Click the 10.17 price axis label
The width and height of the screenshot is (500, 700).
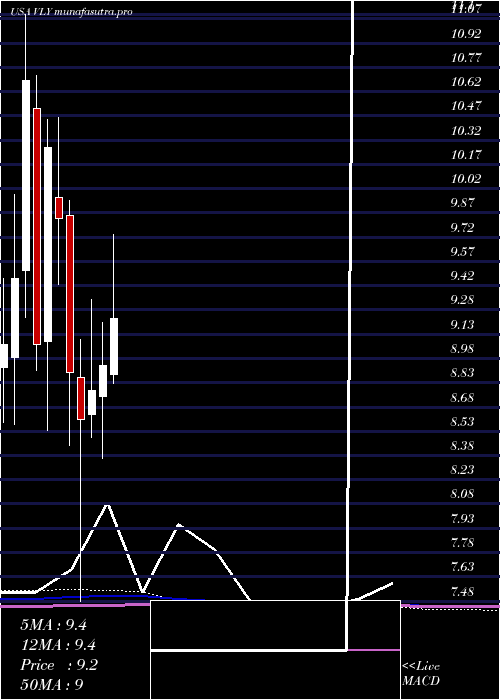(x=466, y=155)
